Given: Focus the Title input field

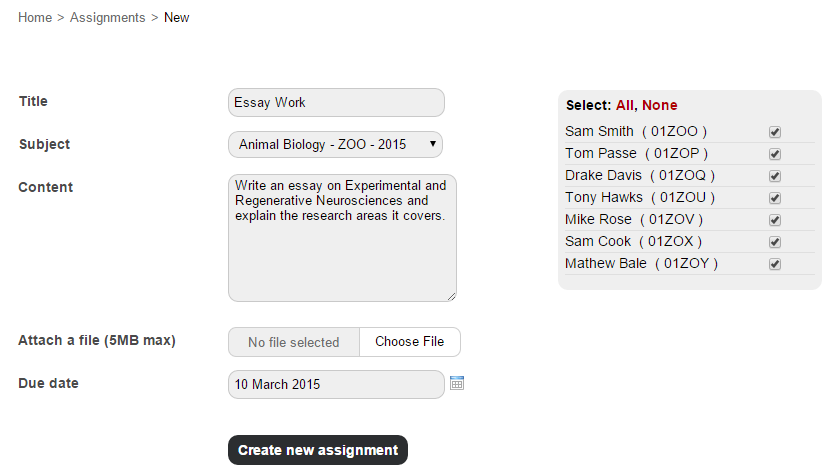Looking at the screenshot, I should coord(336,103).
